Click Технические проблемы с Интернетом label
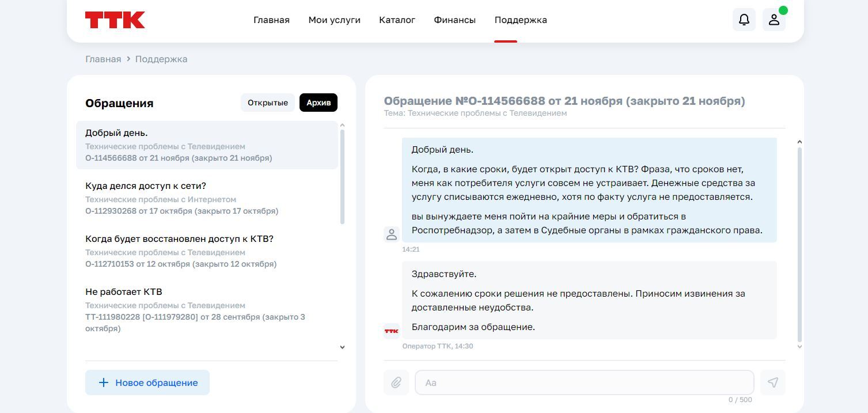 (161, 199)
